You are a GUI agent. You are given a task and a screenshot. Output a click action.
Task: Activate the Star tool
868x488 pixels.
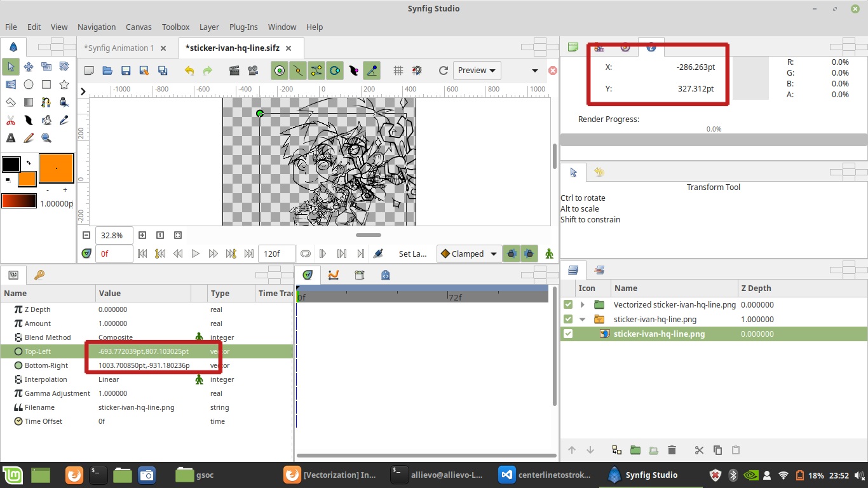coord(64,85)
